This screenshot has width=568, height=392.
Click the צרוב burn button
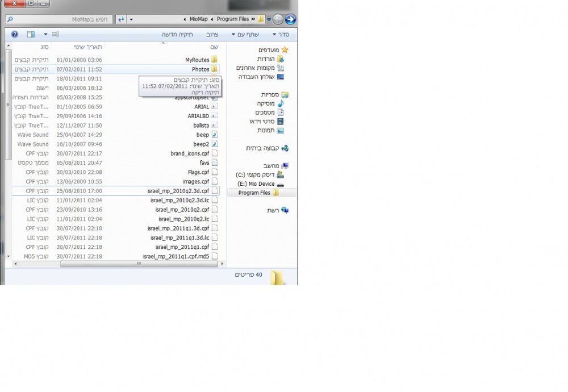tap(212, 35)
